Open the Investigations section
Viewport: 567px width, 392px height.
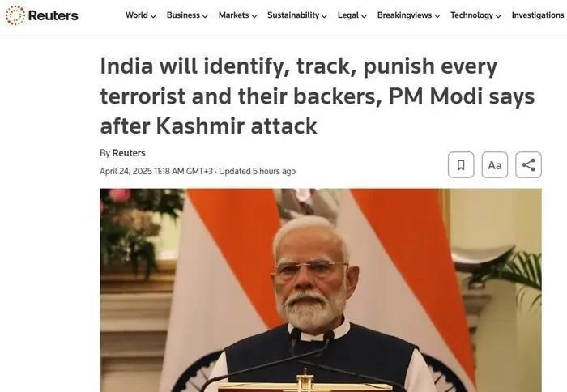click(538, 15)
